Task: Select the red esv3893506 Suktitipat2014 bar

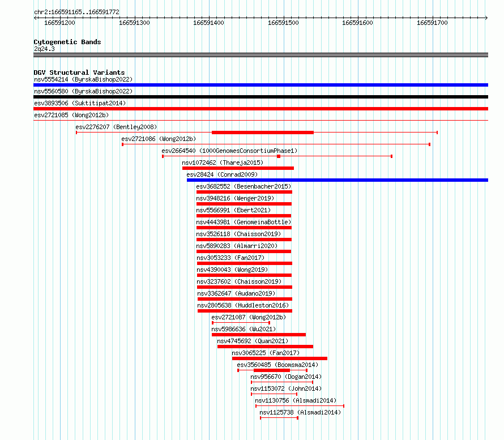Action: coord(260,109)
